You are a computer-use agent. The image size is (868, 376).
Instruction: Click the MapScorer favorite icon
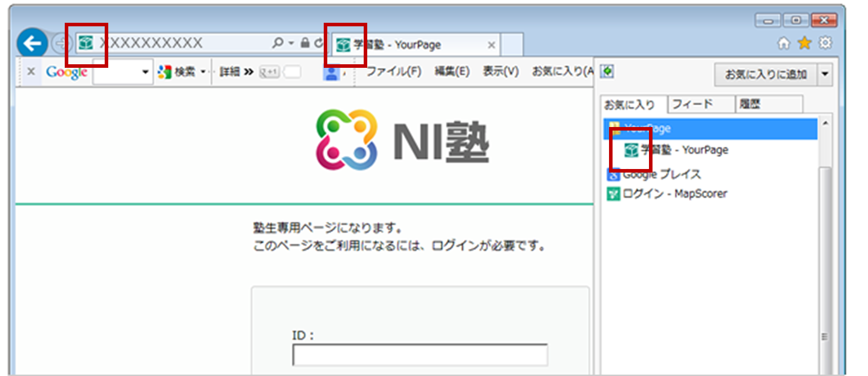point(614,194)
